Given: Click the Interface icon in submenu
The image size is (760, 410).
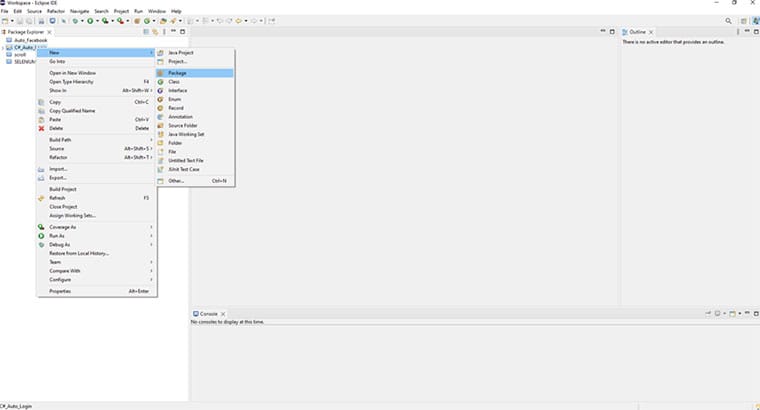Looking at the screenshot, I should pos(161,90).
